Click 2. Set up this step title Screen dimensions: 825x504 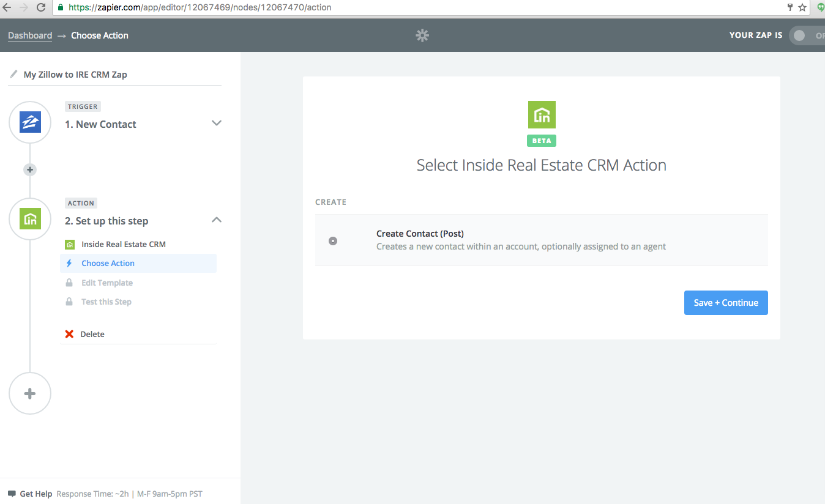106,221
